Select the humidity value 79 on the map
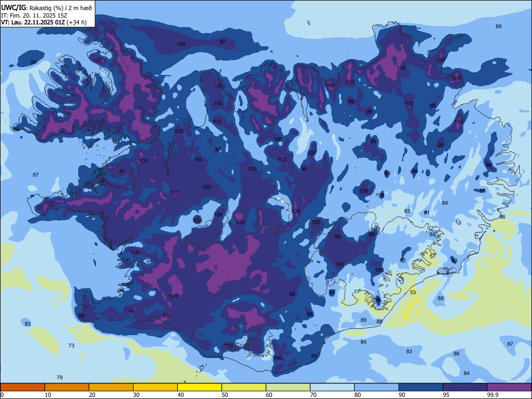Screen dimensions: 532x399 (x=60, y=377)
